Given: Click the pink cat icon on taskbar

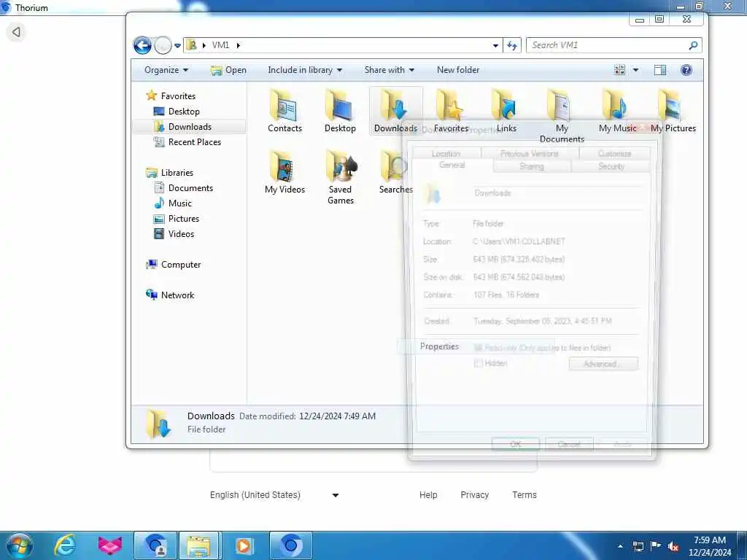Looking at the screenshot, I should click(109, 545).
